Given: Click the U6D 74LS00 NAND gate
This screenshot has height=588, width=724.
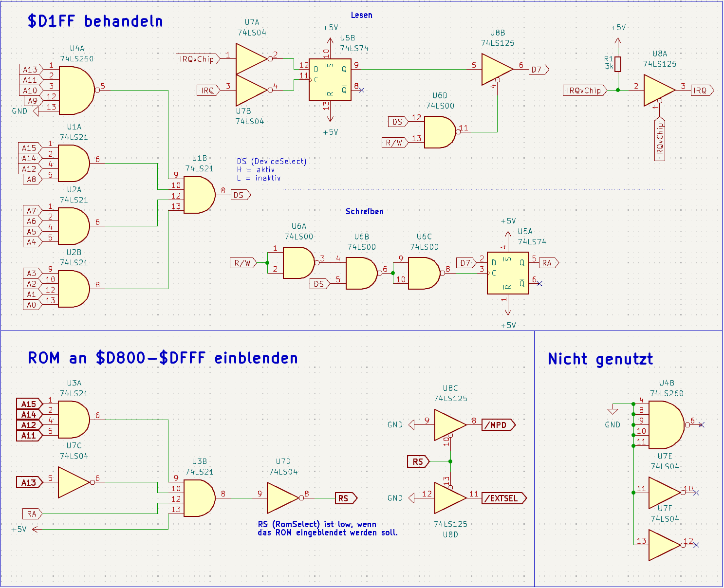Looking at the screenshot, I should [x=440, y=132].
